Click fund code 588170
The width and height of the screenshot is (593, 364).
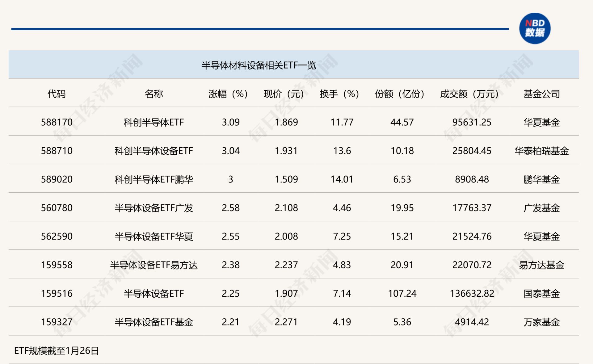tap(57, 122)
